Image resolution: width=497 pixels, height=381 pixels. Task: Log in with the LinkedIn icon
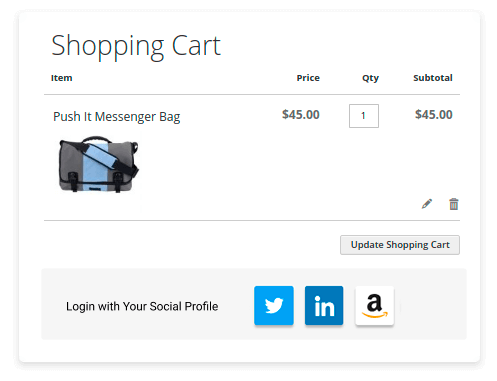click(x=324, y=305)
